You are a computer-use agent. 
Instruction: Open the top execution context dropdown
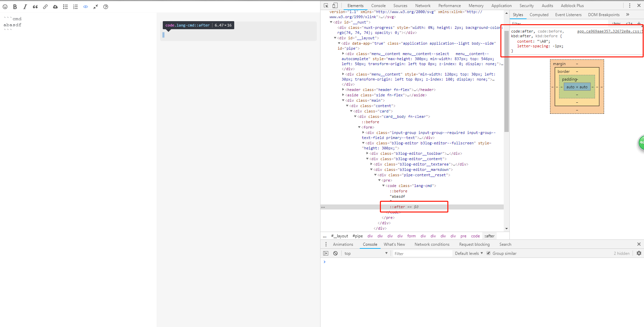(x=365, y=253)
